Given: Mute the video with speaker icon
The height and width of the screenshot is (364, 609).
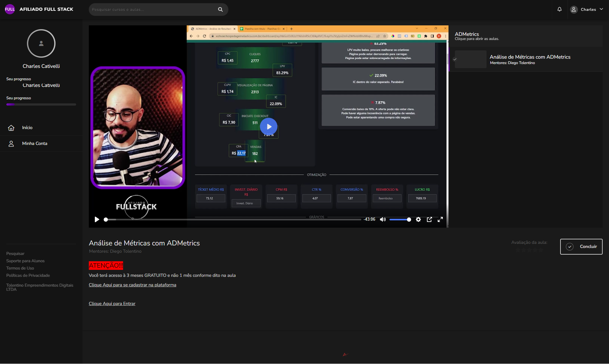Looking at the screenshot, I should pos(383,219).
